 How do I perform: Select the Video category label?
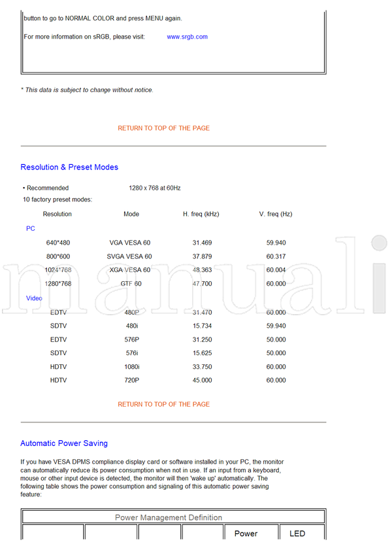click(x=34, y=298)
